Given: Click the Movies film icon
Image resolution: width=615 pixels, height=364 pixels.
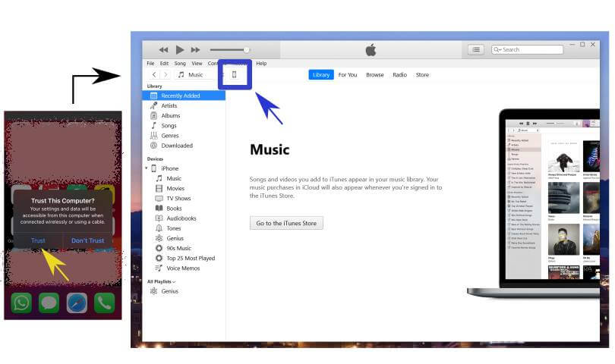Looking at the screenshot, I should [159, 189].
